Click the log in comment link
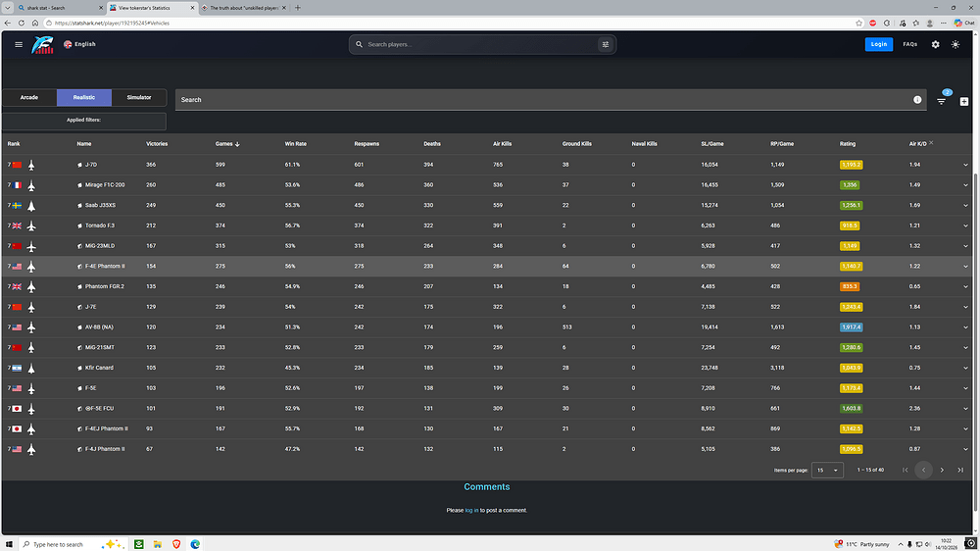The width and height of the screenshot is (980, 551). coord(471,511)
